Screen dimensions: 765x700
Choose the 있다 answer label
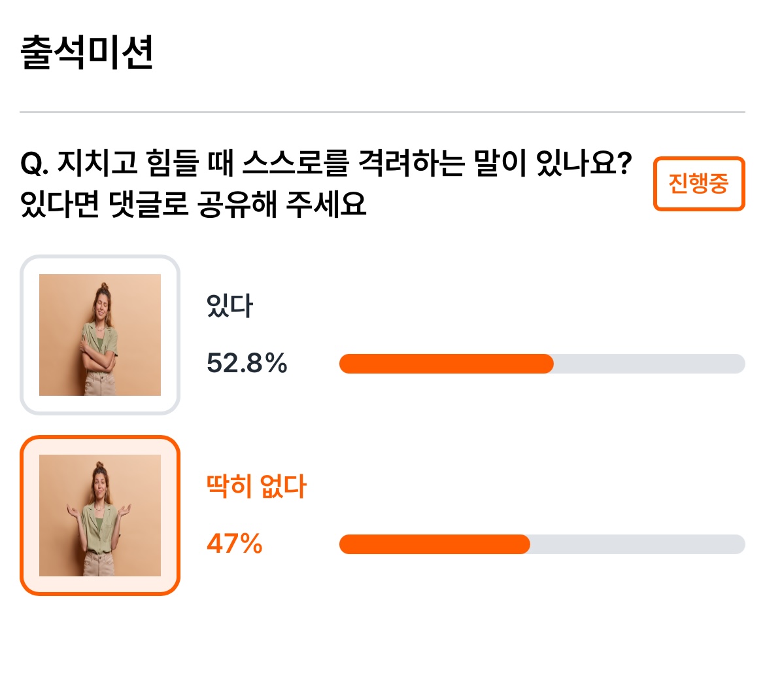[229, 306]
